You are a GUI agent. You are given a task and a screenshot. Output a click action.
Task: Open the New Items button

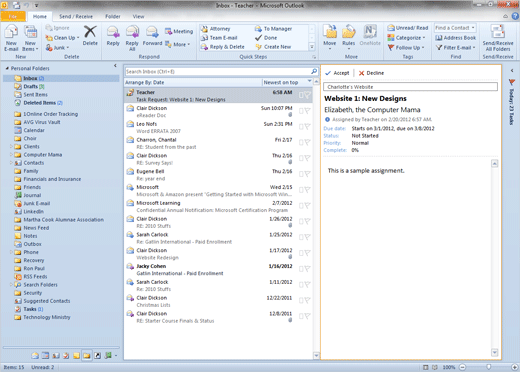coord(30,39)
